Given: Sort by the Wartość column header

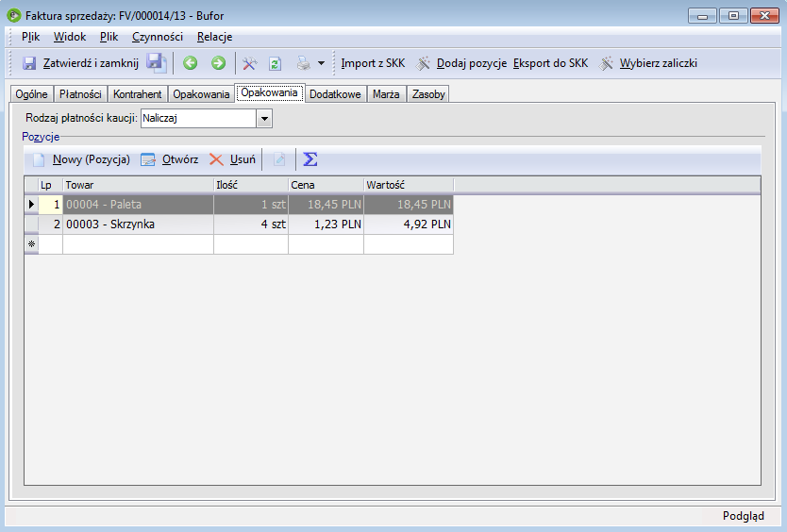Looking at the screenshot, I should pos(409,185).
